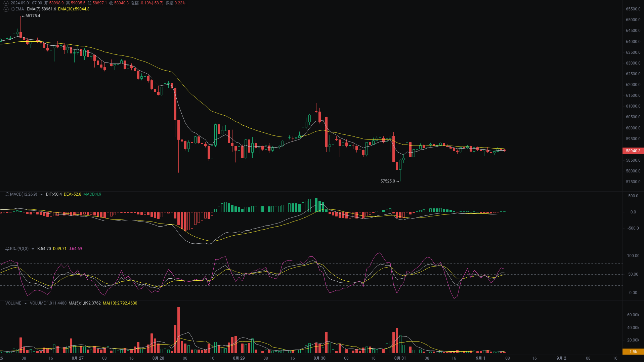Click the MACD alert bell icon

click(7, 194)
